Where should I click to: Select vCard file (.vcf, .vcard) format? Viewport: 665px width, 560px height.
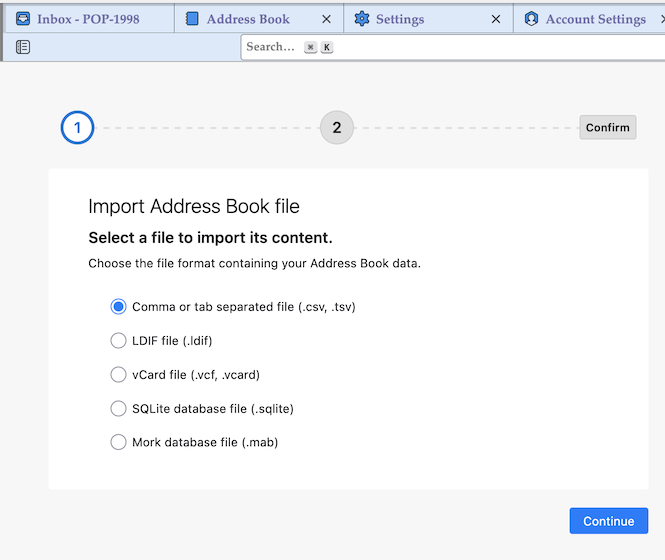click(119, 375)
